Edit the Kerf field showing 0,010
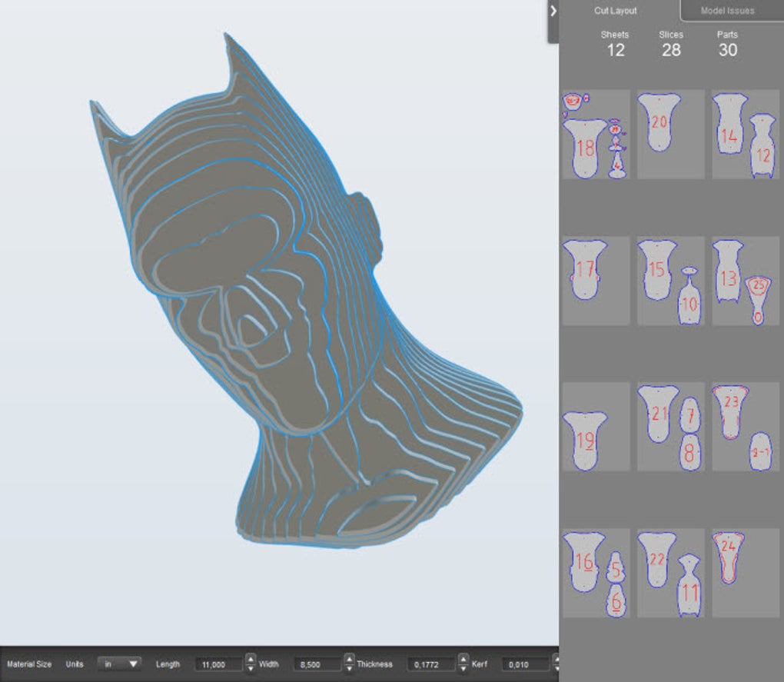The height and width of the screenshot is (682, 784). click(525, 664)
